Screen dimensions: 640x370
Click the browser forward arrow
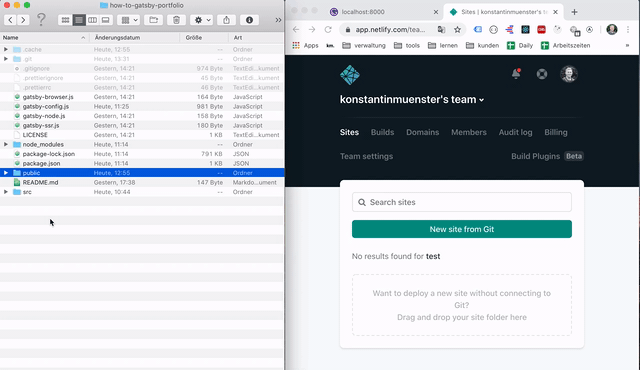tap(312, 29)
